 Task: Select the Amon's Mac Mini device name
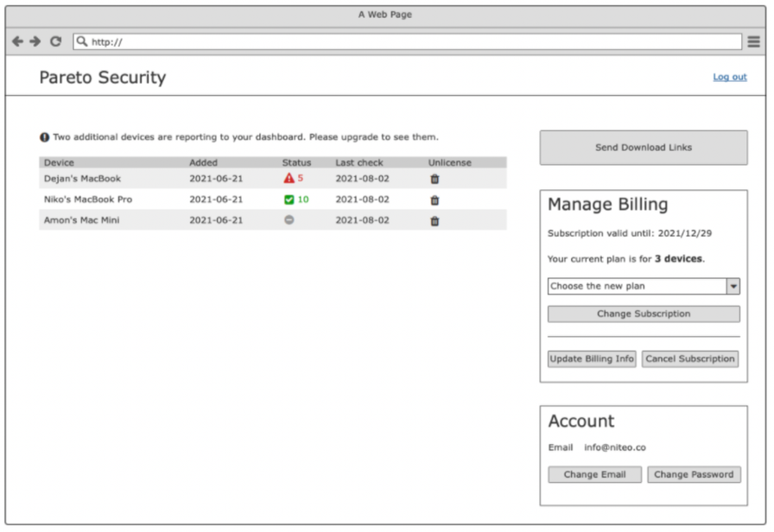coord(81,220)
